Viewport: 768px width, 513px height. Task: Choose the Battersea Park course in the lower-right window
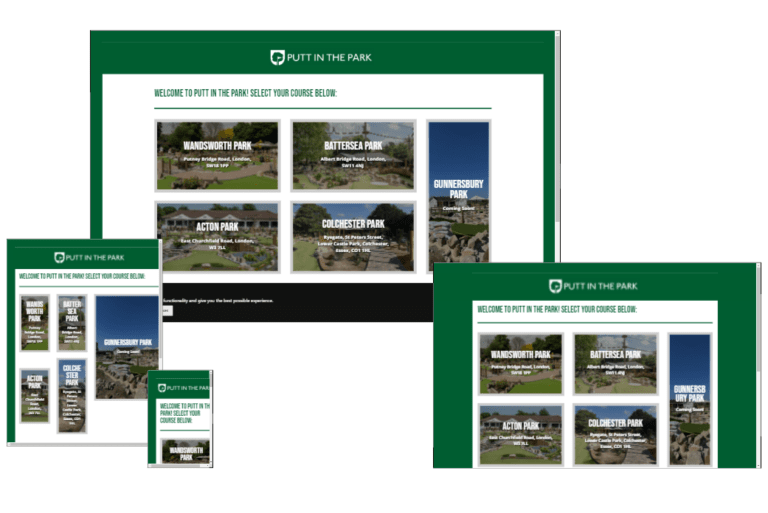click(615, 364)
